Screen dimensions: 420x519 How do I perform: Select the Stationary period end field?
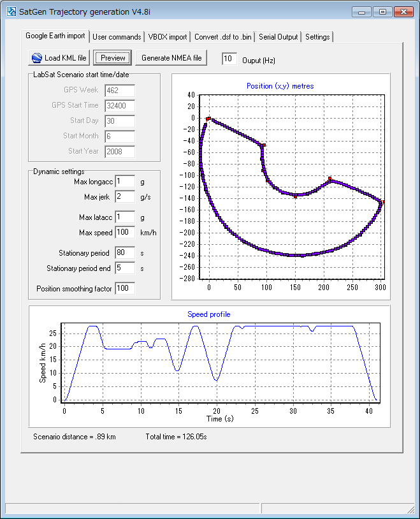(x=124, y=268)
